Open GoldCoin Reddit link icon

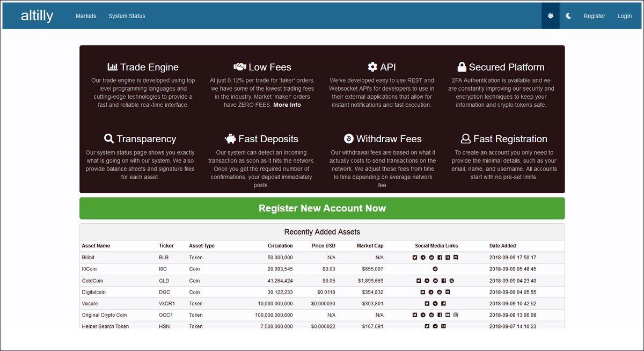tap(435, 281)
